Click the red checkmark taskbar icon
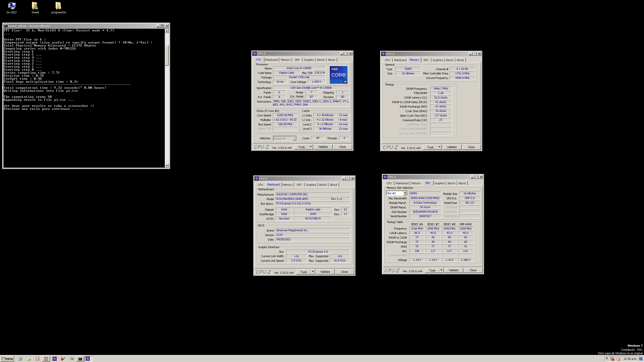 click(63, 359)
